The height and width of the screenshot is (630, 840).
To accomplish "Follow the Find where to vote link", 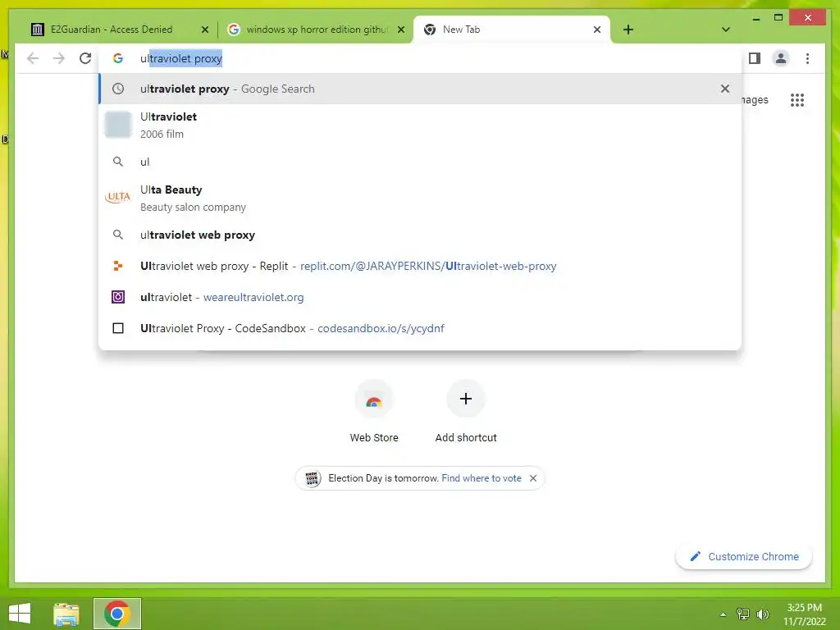I will [481, 478].
